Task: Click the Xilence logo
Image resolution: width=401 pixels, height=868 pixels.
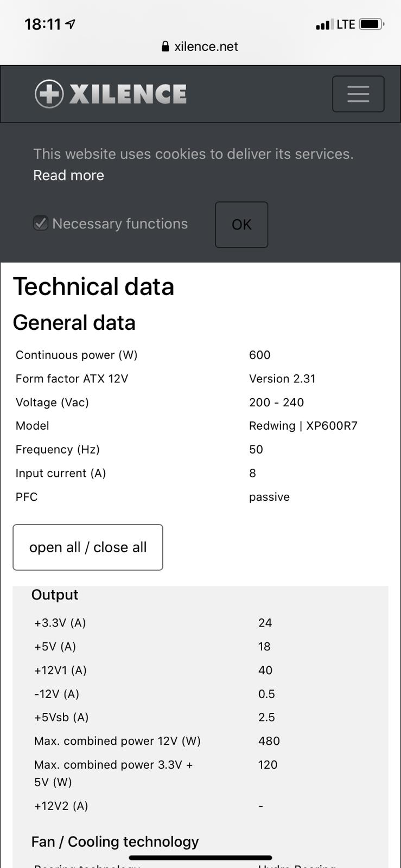Action: coord(111,94)
